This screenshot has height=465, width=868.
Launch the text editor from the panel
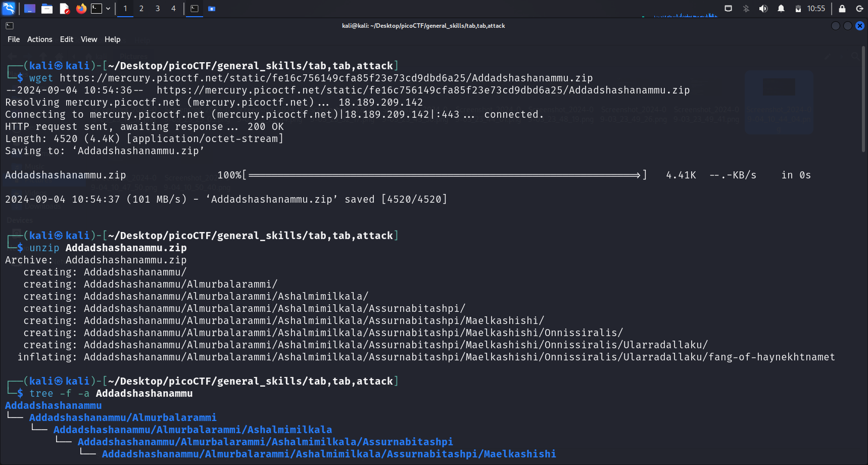pyautogui.click(x=64, y=9)
